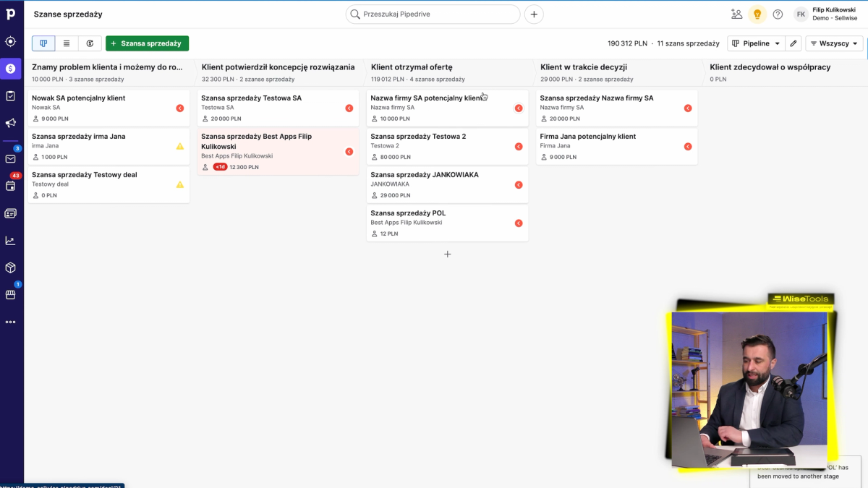This screenshot has height=488, width=868.
Task: Click stage header Klient zdecydował o współpracy
Action: 770,67
